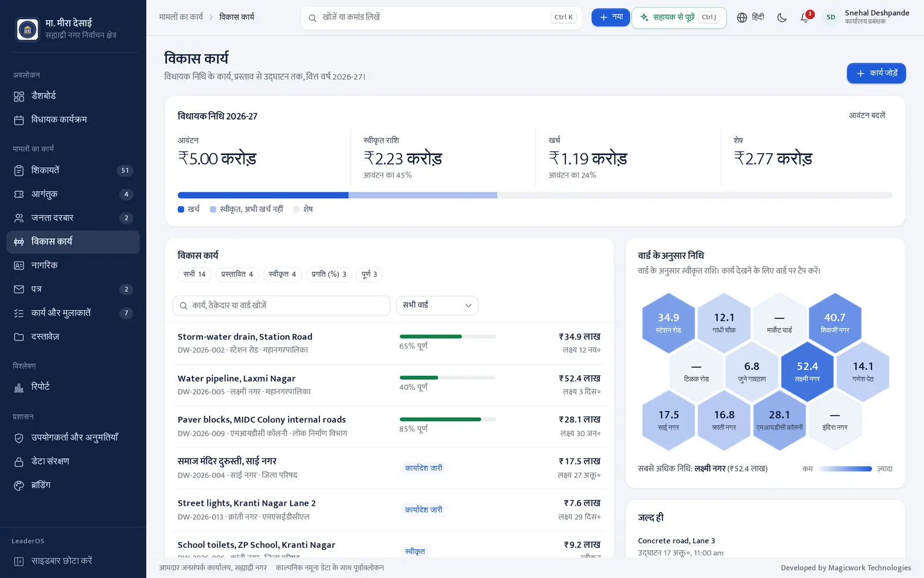Viewport: 924px width, 578px height.
Task: Open जनता दरबार in sidebar
Action: point(73,218)
